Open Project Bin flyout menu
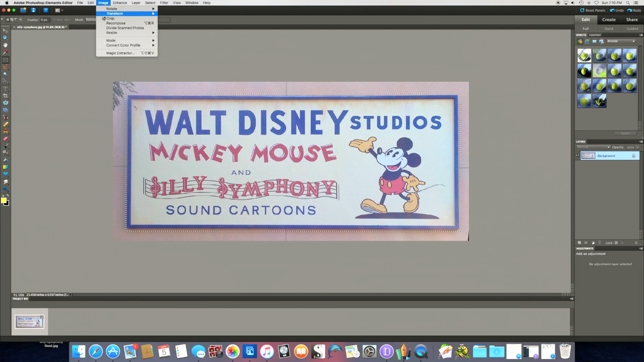This screenshot has width=644, height=362. point(571,299)
